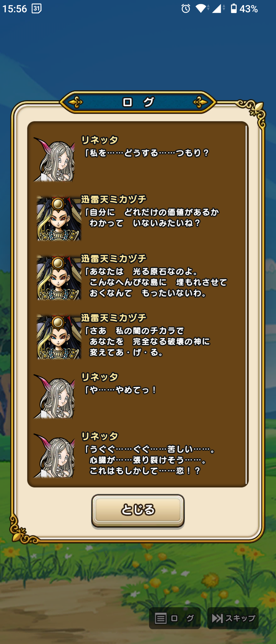Tap the calendar 31 notification icon
This screenshot has height=644, width=276.
[37, 9]
